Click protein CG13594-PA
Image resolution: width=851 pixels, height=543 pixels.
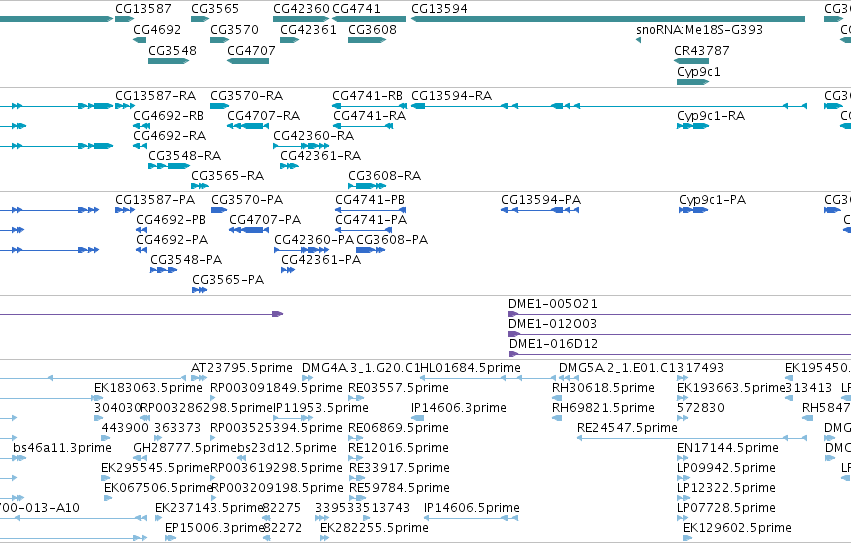pos(540,210)
